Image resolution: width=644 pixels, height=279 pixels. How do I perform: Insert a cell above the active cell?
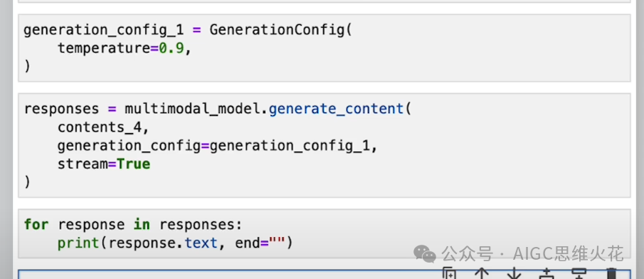[547, 273]
